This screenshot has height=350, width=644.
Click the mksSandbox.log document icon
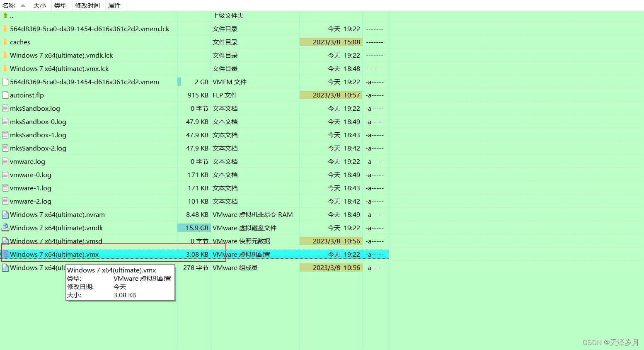click(5, 108)
